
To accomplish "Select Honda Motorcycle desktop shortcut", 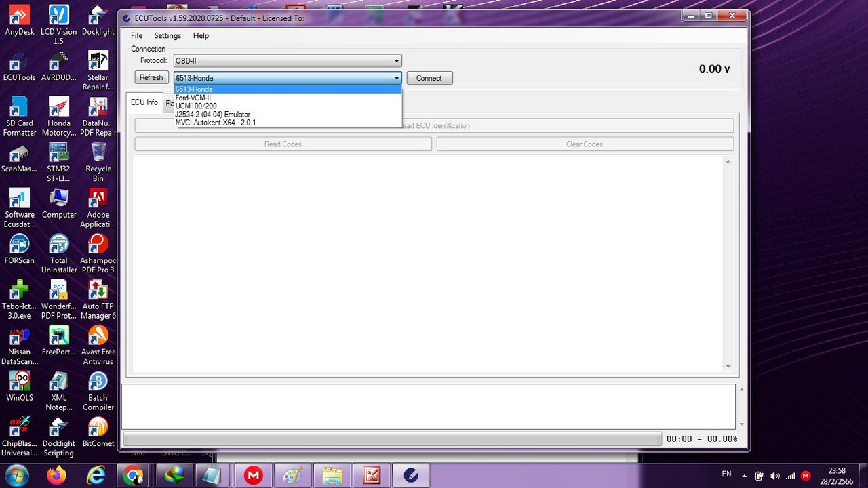I will [x=59, y=117].
